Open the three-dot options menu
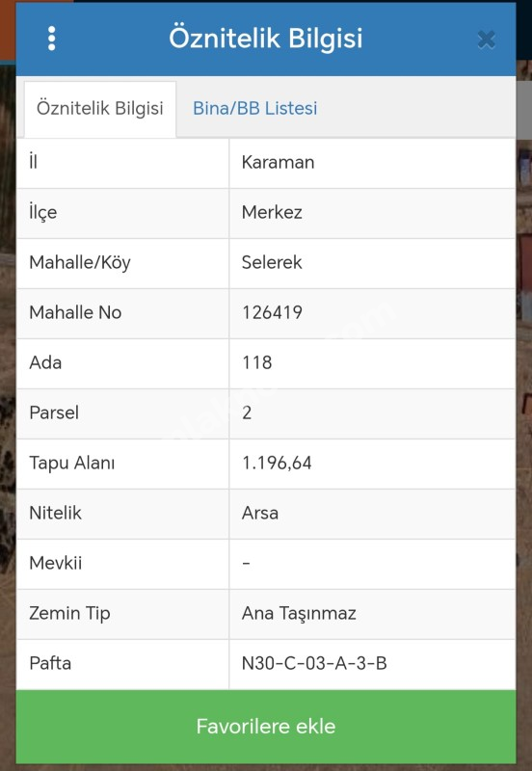This screenshot has height=771, width=532. [52, 39]
